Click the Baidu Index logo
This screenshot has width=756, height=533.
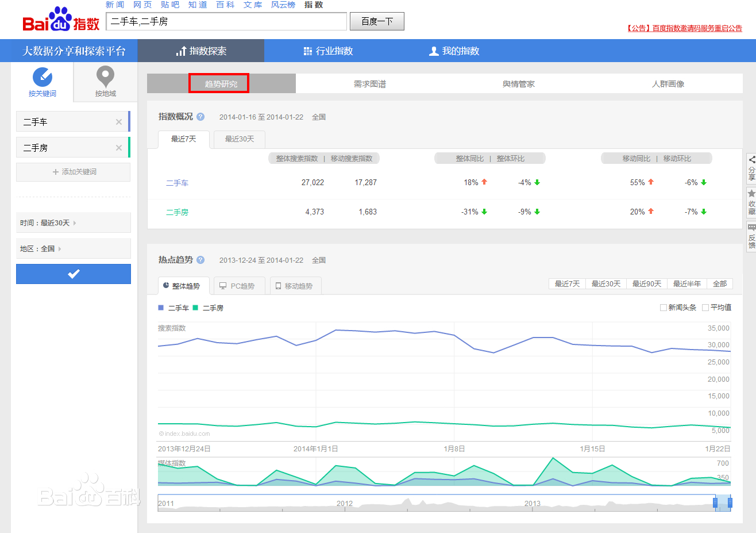point(61,20)
